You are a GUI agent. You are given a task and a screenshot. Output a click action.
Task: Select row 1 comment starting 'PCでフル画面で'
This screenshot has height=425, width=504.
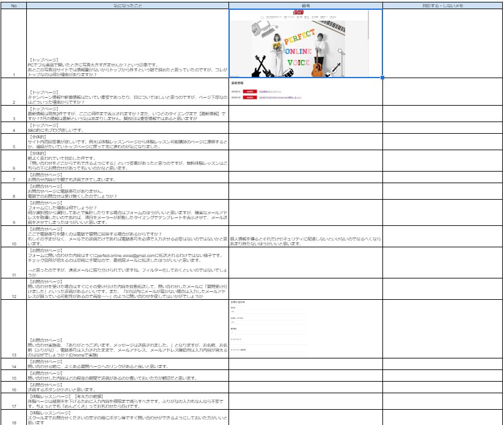tap(128, 43)
